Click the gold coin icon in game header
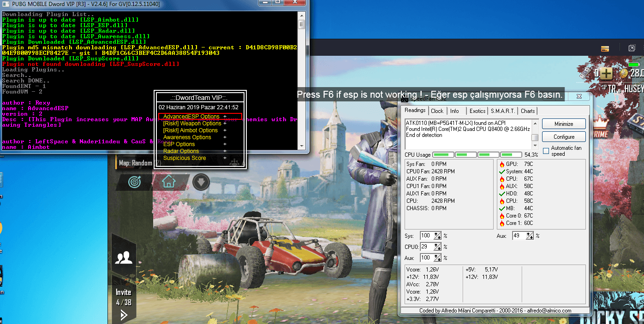The height and width of the screenshot is (324, 644). (624, 73)
